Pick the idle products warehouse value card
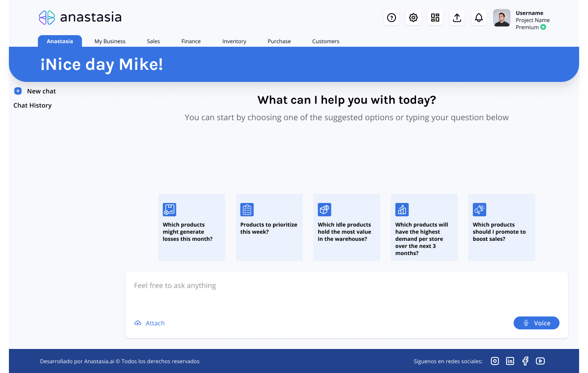 [347, 227]
